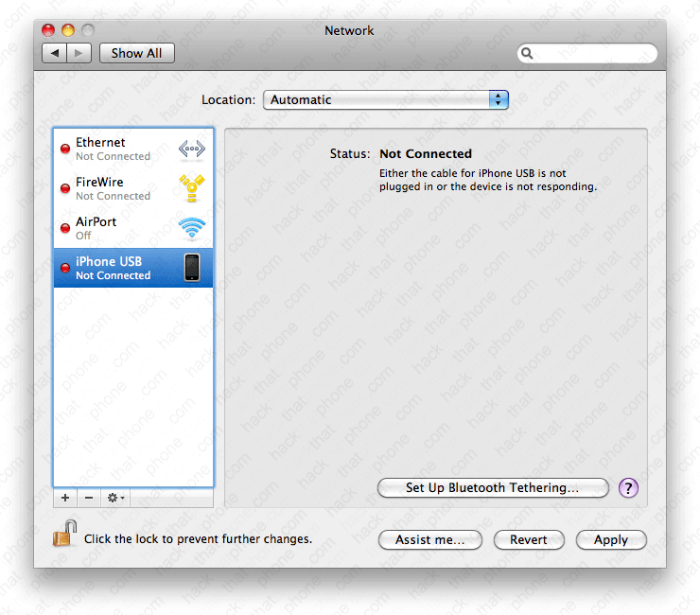
Task: Click the Assist me button
Action: tap(430, 540)
